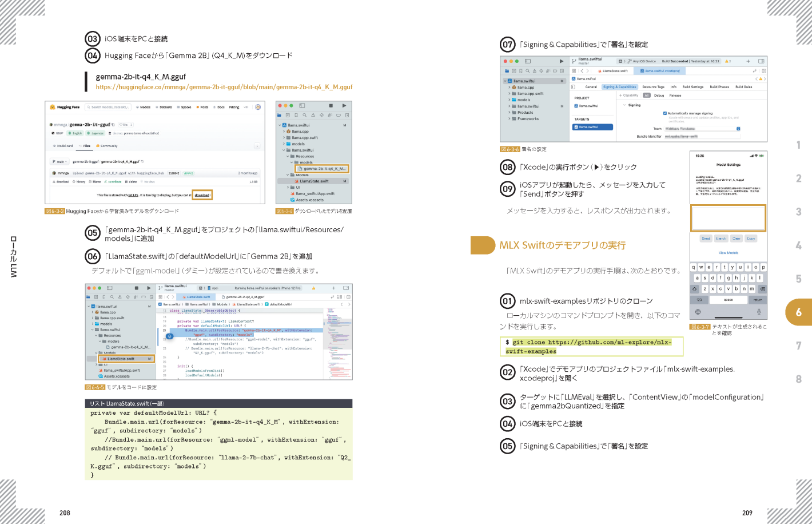Click the history link in the Hugging Face file actions
The height and width of the screenshot is (524, 812).
point(79,182)
